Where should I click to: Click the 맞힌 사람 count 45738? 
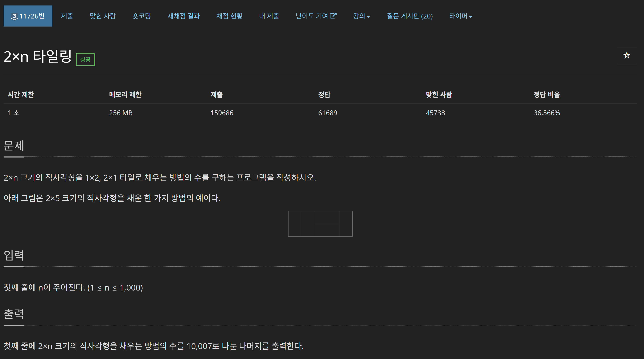point(435,113)
